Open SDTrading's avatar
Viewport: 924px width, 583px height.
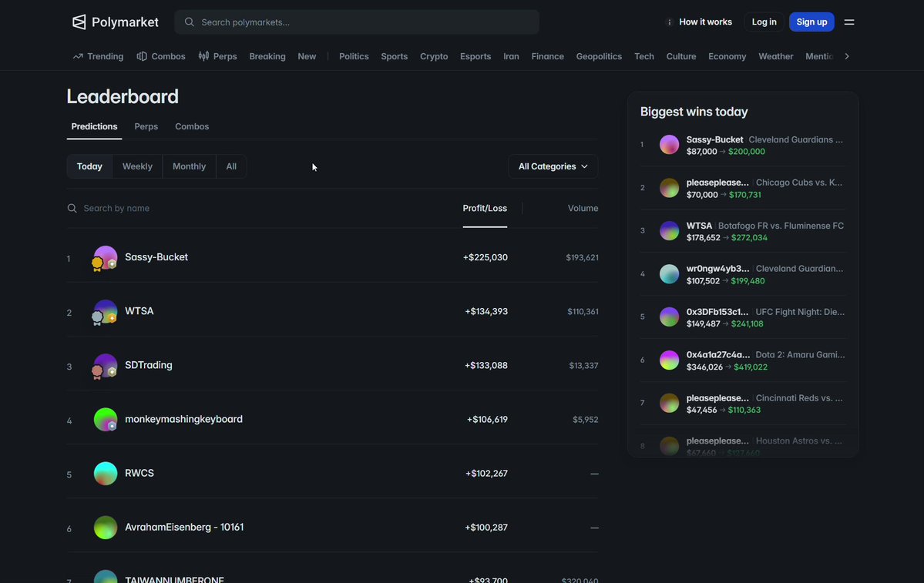pyautogui.click(x=105, y=366)
